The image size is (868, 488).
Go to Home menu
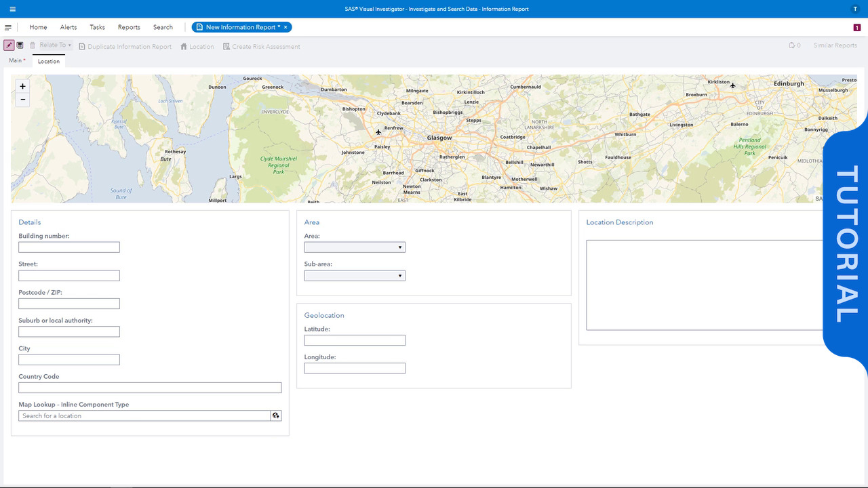point(39,27)
